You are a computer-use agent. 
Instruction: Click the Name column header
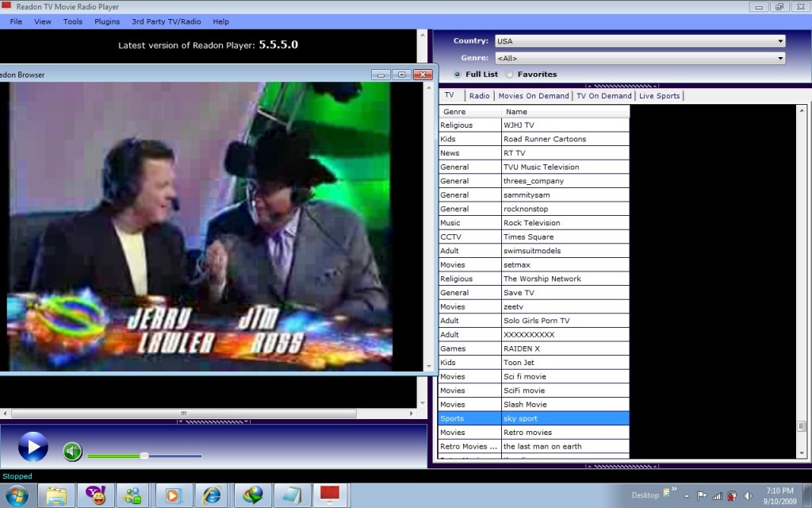(x=517, y=112)
